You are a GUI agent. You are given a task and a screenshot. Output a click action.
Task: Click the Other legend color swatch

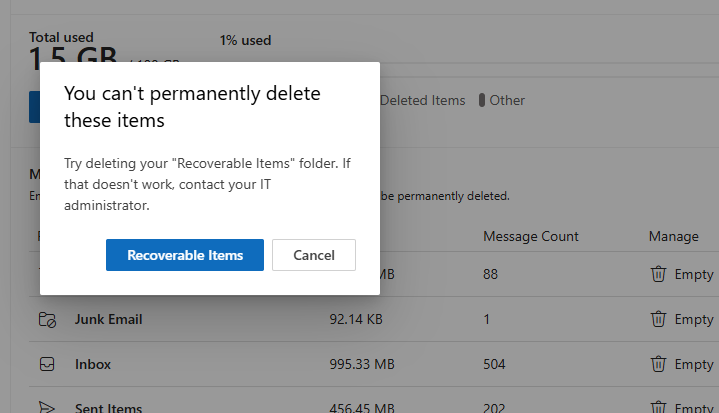point(482,100)
